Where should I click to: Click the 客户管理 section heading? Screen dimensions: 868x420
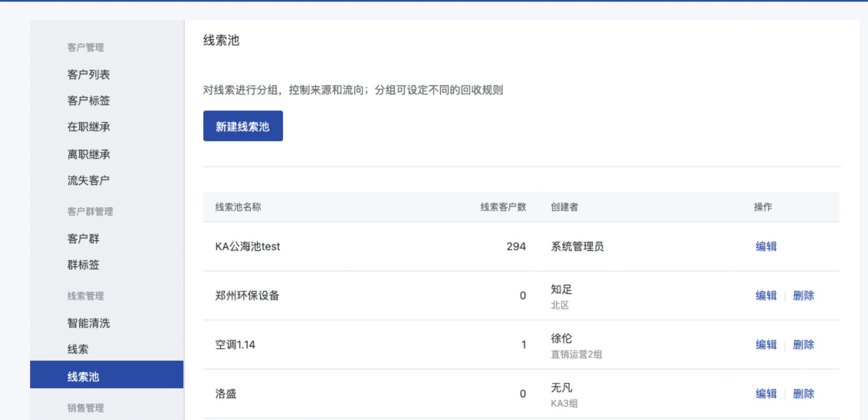pos(85,47)
